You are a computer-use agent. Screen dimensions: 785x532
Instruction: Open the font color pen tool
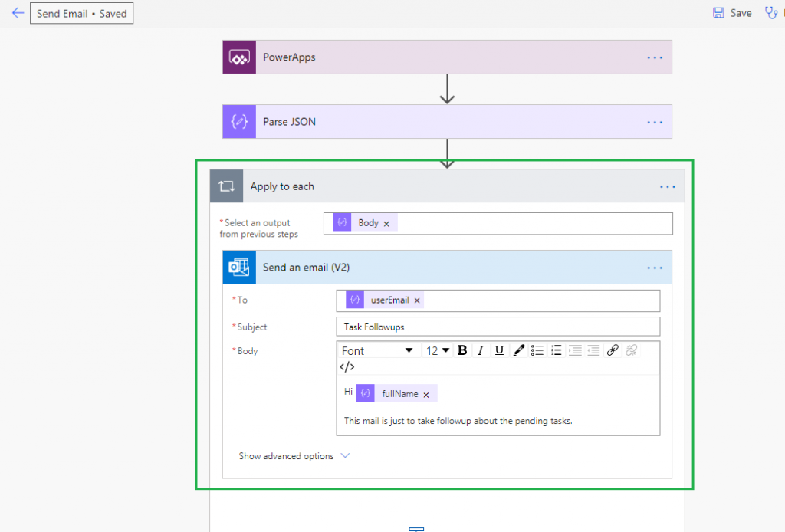[518, 350]
